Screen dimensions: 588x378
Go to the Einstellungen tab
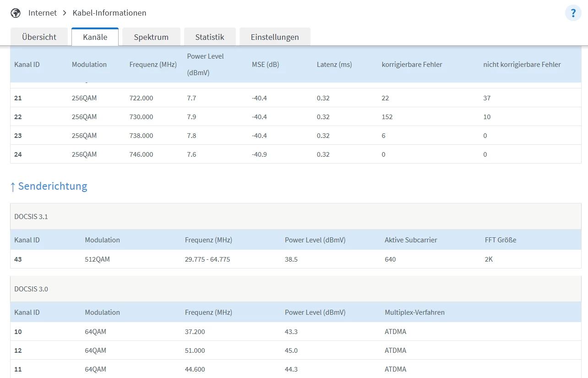274,37
